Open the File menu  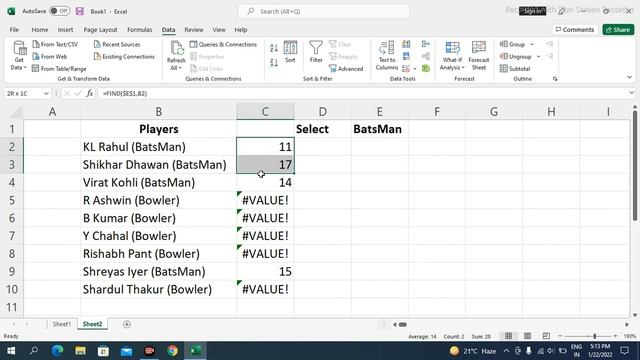tap(14, 29)
